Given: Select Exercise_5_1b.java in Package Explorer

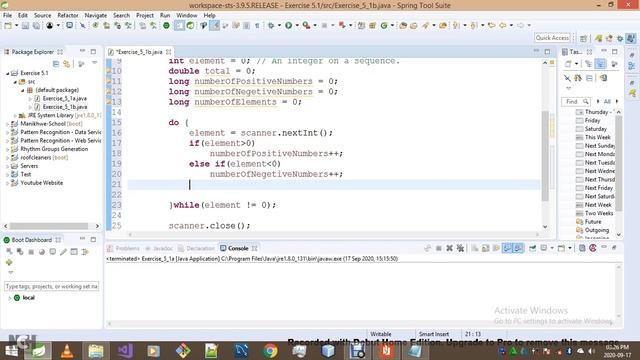Looking at the screenshot, I should 64,107.
